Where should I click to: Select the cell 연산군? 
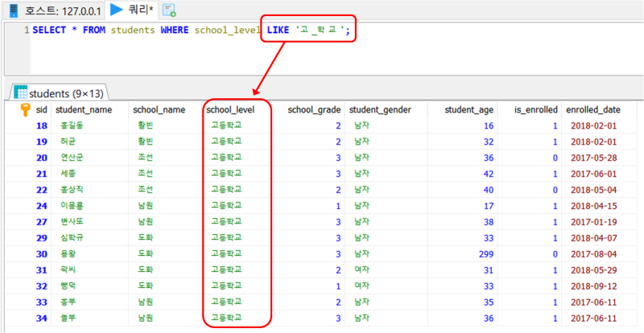72,158
